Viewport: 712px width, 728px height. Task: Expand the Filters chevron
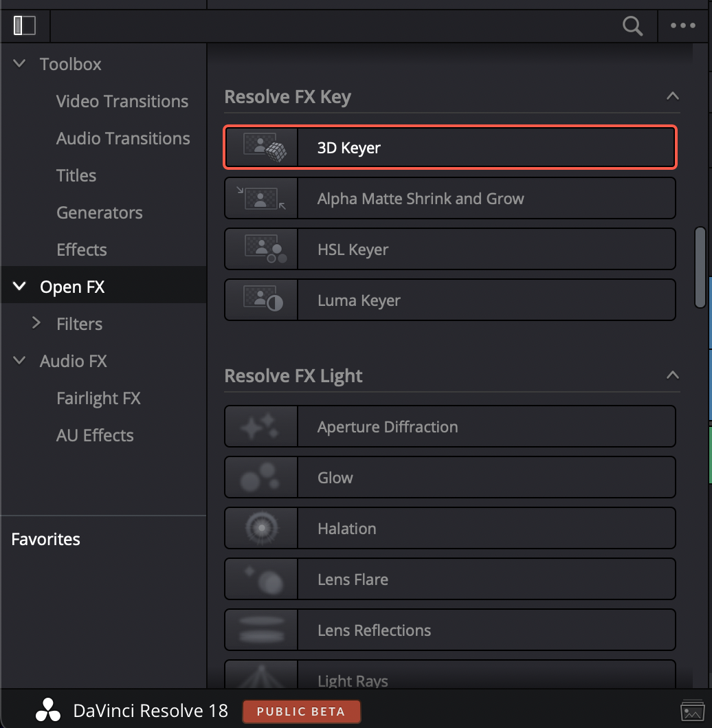36,323
